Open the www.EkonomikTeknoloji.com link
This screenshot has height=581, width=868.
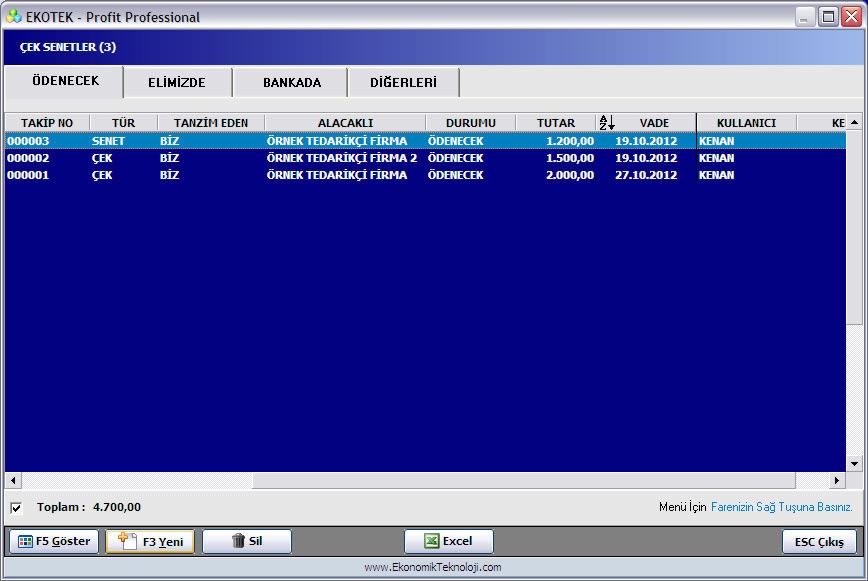[x=433, y=567]
